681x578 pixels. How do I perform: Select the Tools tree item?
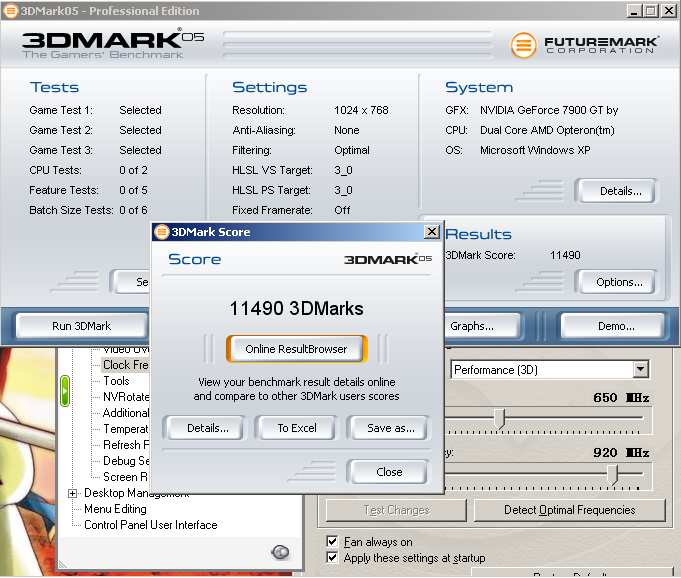[x=116, y=381]
